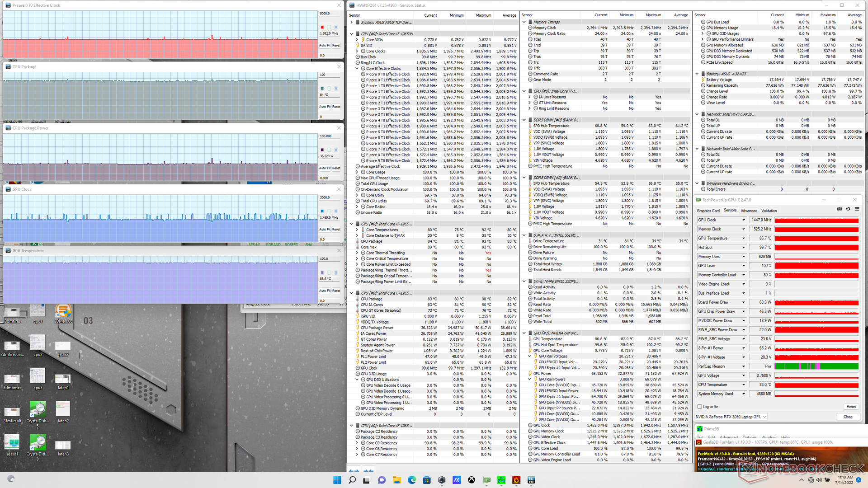
Task: Click the GPU-Z refresh icon
Action: [848, 209]
